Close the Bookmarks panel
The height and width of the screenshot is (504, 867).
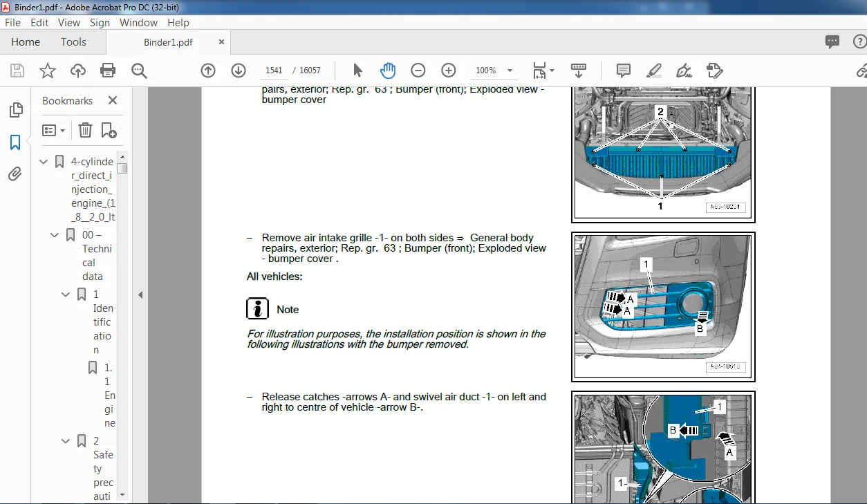pos(113,100)
